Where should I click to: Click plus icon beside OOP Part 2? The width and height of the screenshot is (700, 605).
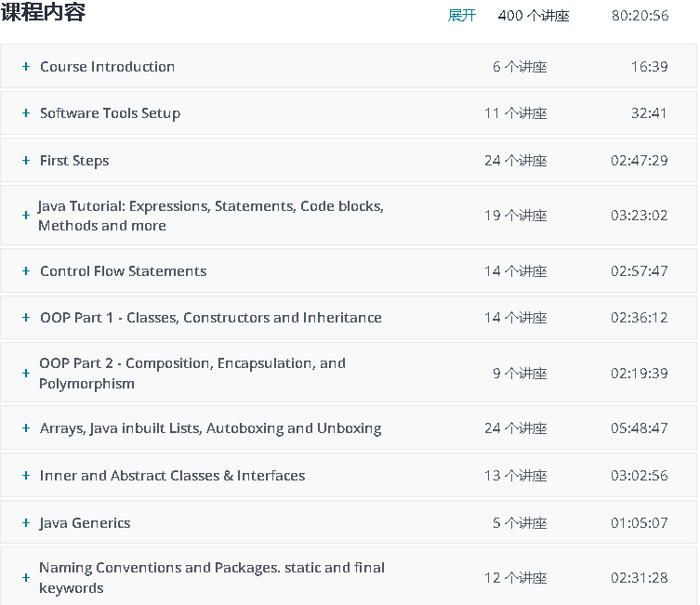(26, 374)
